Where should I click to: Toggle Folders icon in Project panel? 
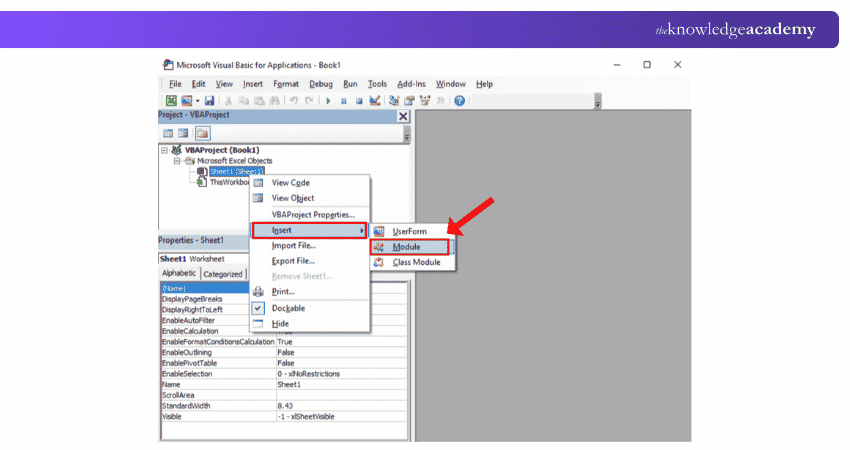click(x=202, y=133)
